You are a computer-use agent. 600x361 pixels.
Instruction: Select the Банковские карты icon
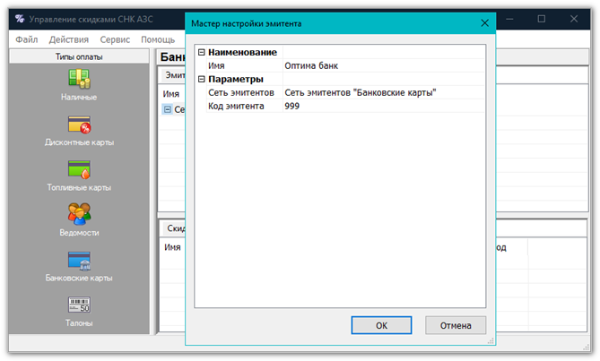(x=79, y=260)
